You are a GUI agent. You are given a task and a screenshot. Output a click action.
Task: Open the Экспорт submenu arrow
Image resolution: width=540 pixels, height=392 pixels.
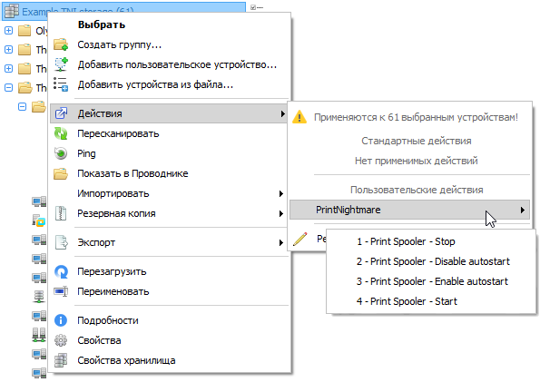point(281,242)
